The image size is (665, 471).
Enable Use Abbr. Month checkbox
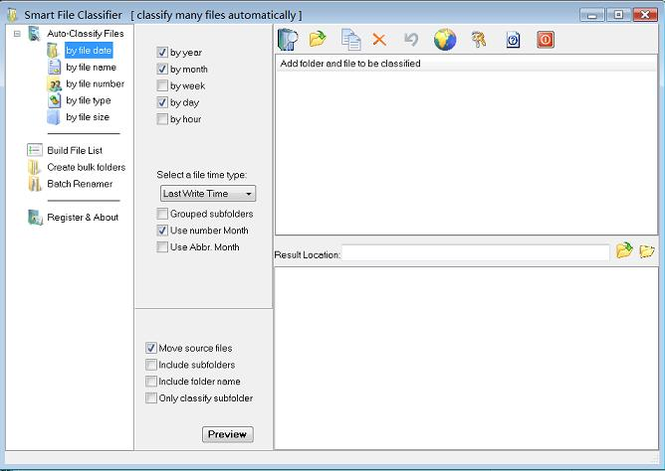click(x=162, y=247)
